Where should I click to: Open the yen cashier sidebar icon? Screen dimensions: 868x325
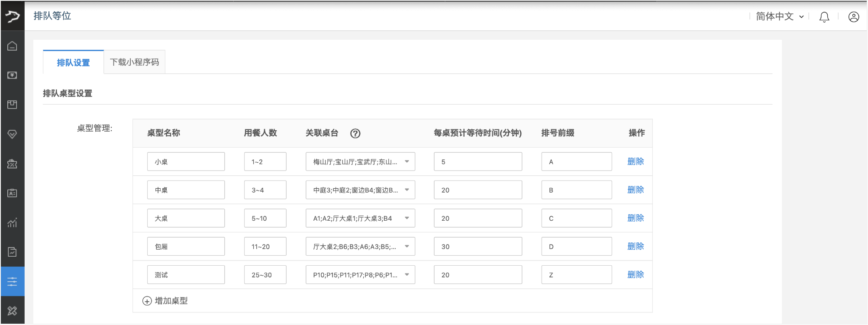(12, 75)
